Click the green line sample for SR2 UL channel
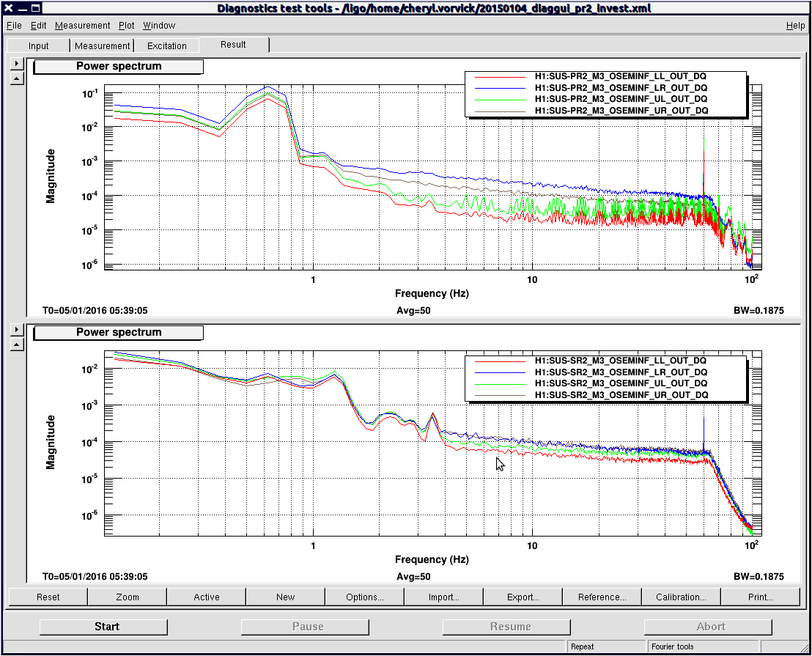This screenshot has height=656, width=812. coord(501,383)
